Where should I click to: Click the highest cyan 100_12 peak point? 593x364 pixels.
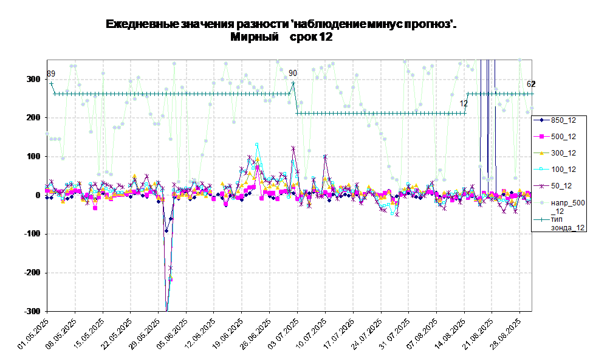257,145
